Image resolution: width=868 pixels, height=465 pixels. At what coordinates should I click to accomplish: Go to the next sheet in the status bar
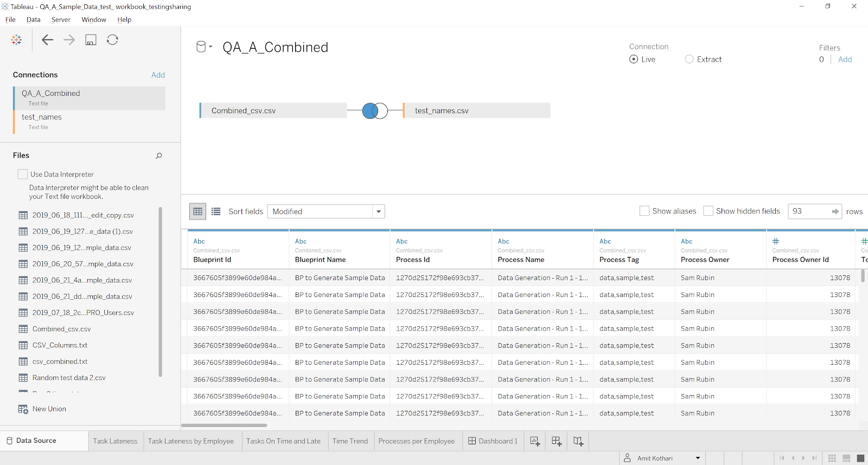pos(803,458)
